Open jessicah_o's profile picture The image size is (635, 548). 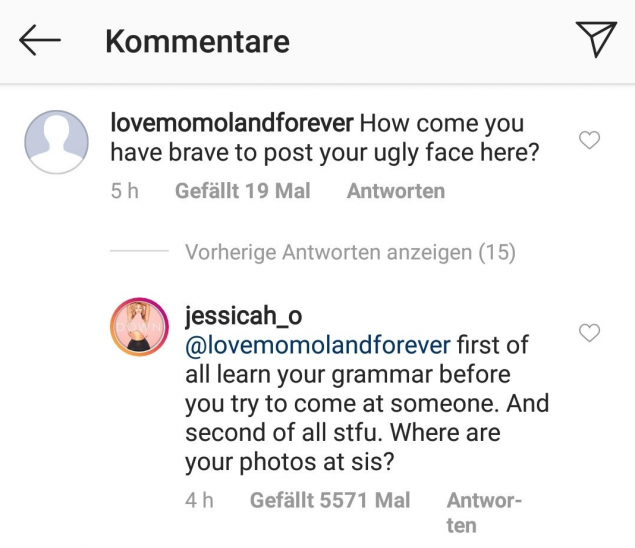pyautogui.click(x=139, y=328)
